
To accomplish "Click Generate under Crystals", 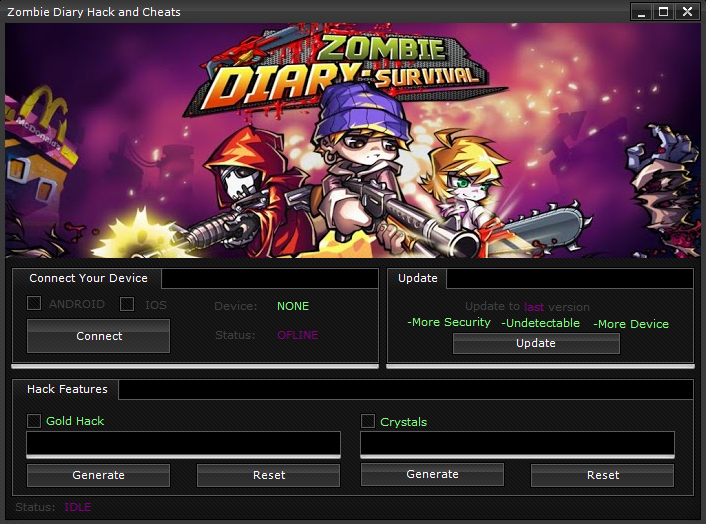I will tap(432, 474).
